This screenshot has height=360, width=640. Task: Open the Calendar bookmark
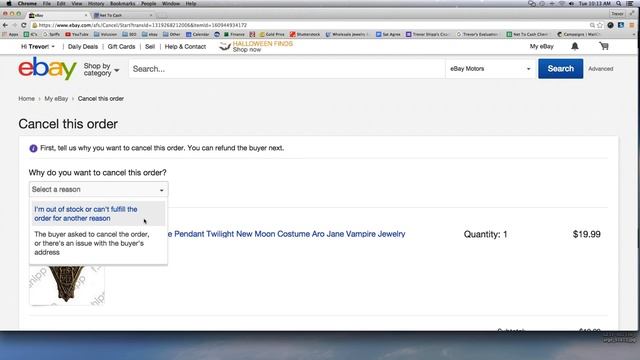pyautogui.click(x=198, y=34)
